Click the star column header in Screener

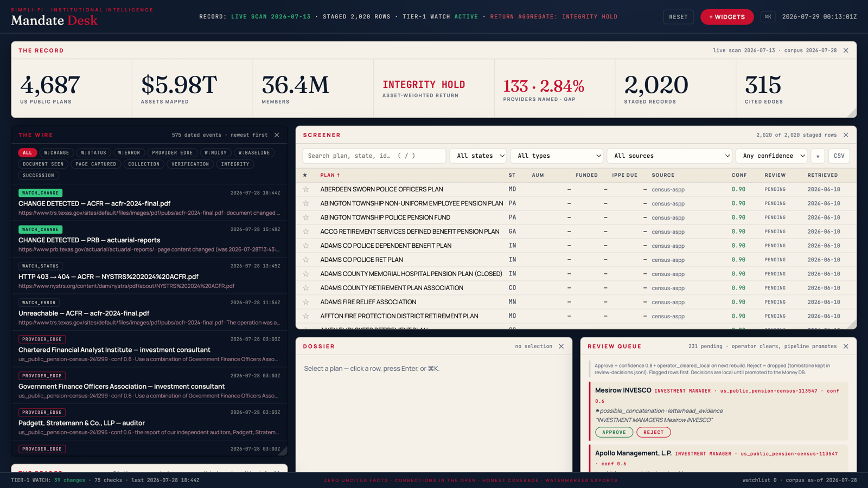coord(305,175)
